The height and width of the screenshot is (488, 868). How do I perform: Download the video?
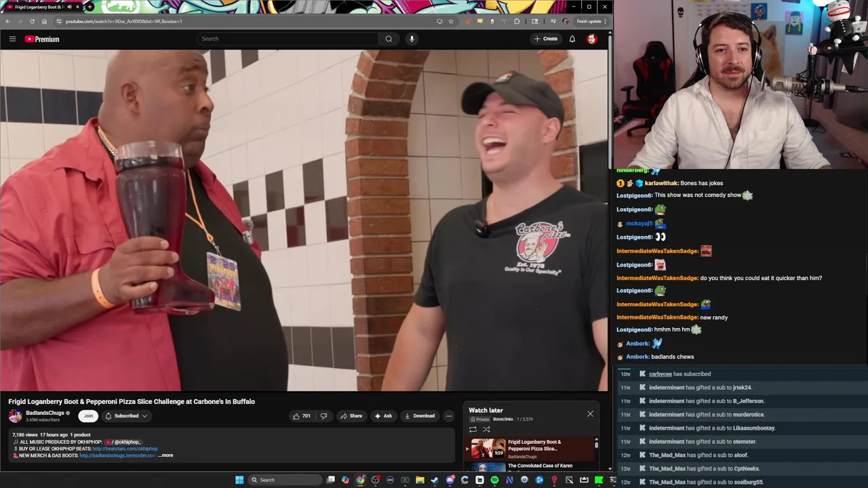(419, 415)
